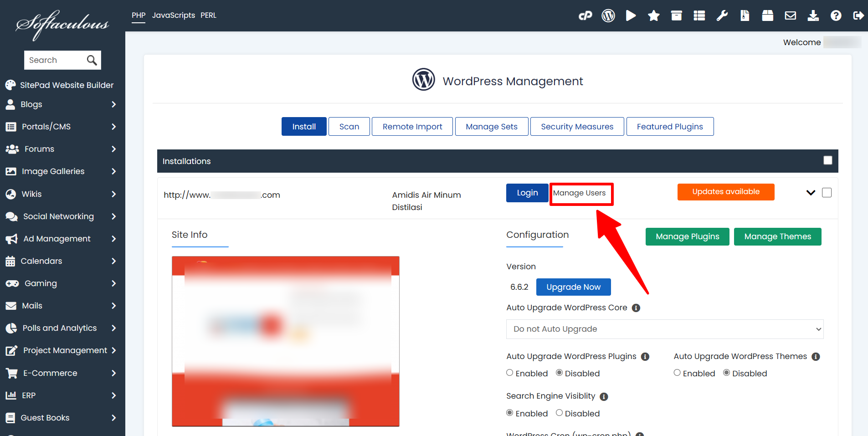Enable Auto Upgrade WordPress Themes
Screen dimensions: 868x436
click(677, 373)
